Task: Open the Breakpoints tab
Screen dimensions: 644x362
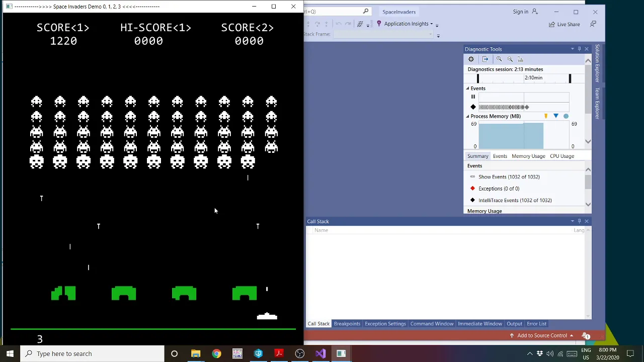Action: coord(347,324)
